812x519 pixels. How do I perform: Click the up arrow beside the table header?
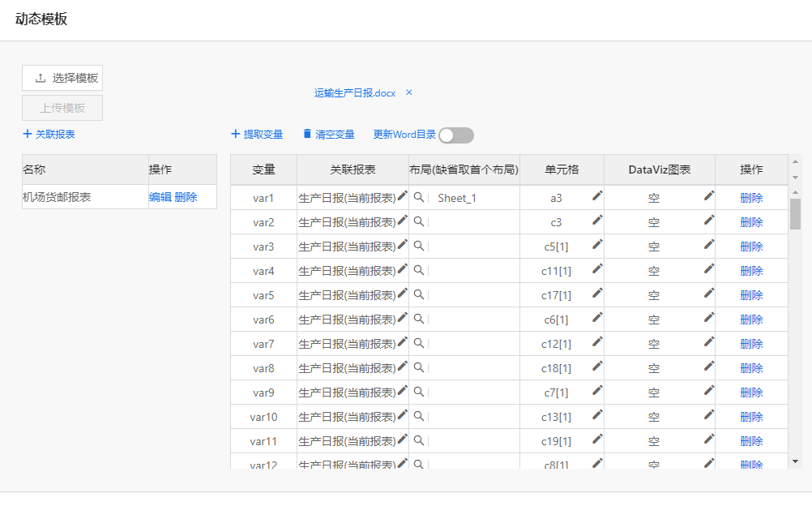[x=796, y=162]
